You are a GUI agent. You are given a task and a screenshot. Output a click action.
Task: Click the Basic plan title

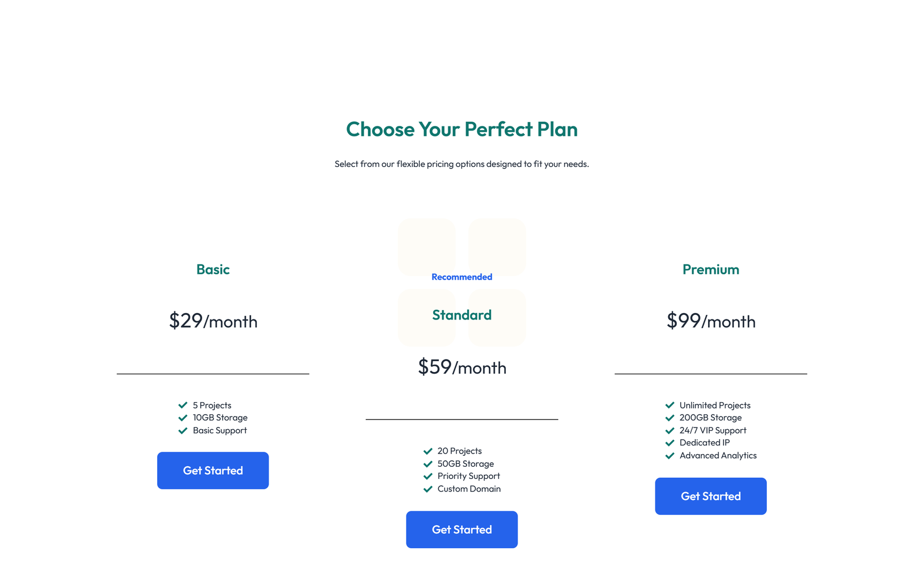click(x=213, y=269)
